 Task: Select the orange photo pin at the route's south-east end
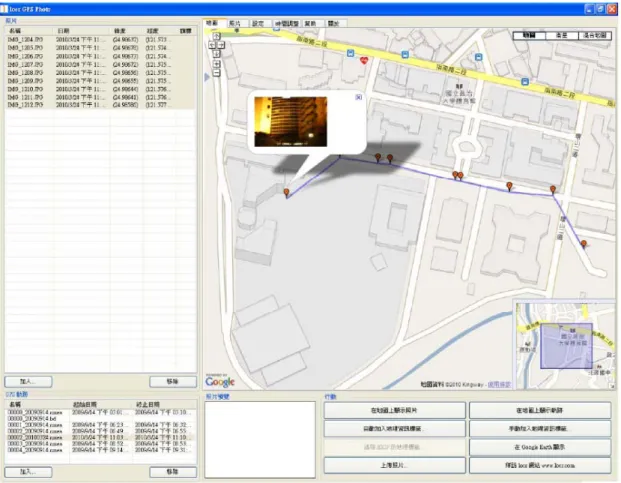click(x=584, y=244)
